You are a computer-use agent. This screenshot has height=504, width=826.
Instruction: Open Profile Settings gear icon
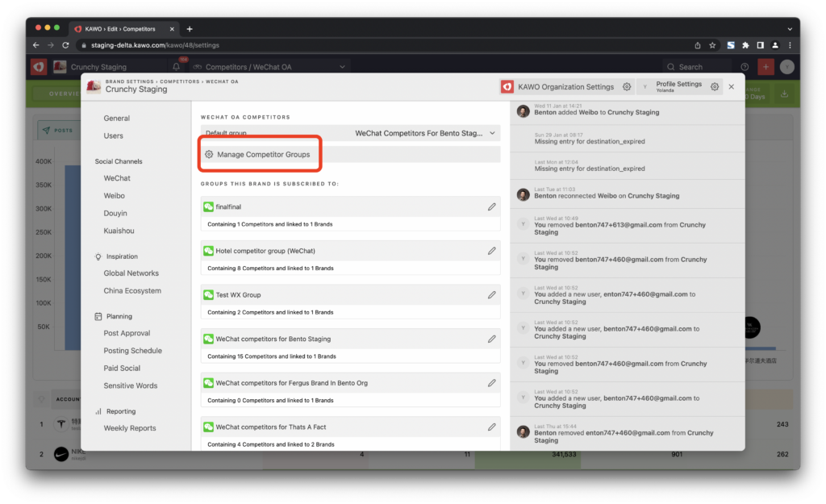click(x=715, y=87)
